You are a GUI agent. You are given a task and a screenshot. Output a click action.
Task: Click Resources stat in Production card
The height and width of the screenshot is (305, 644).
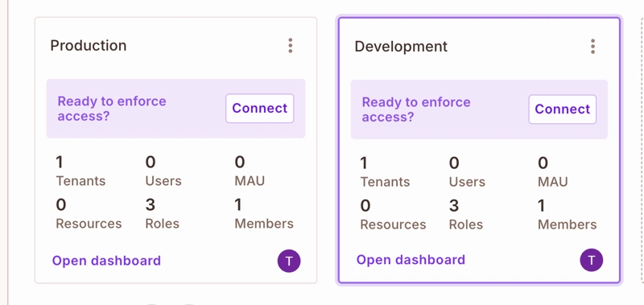89,213
